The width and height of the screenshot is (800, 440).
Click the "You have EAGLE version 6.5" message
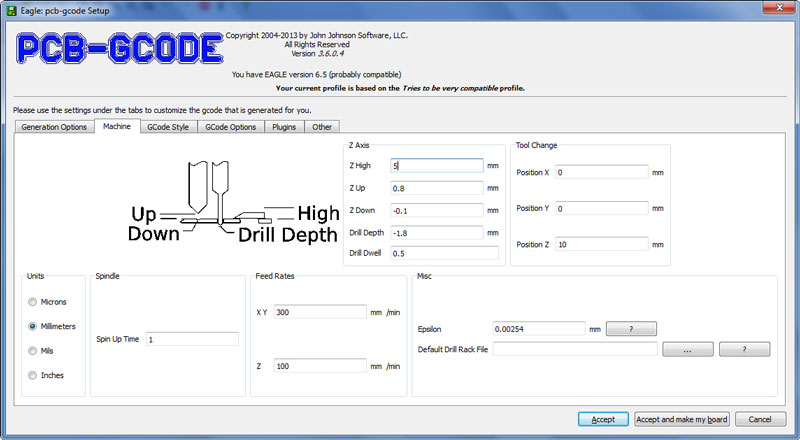[x=316, y=75]
